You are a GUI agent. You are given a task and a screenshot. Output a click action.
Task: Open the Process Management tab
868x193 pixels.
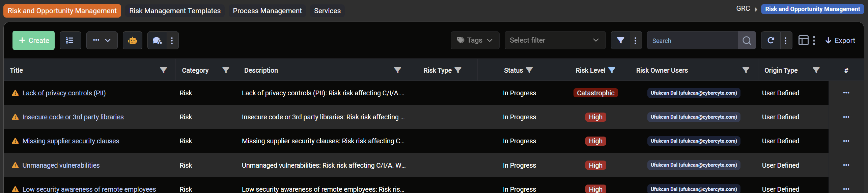[267, 11]
